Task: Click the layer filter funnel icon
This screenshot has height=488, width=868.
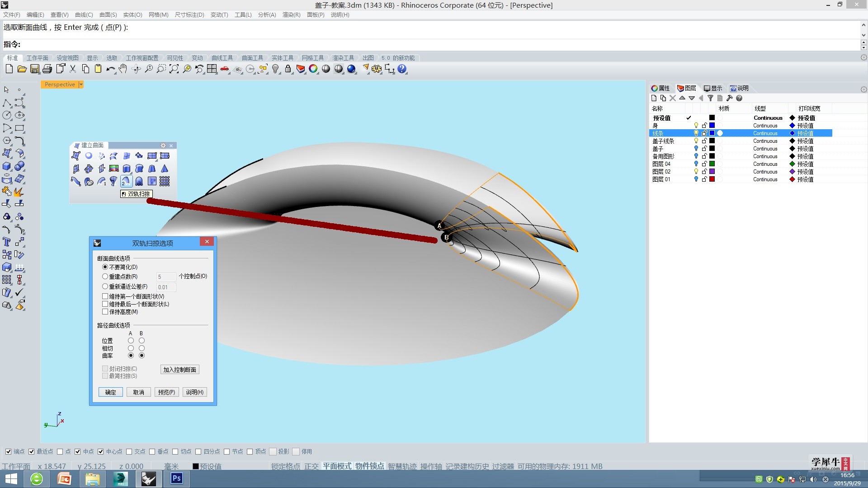Action: point(710,98)
